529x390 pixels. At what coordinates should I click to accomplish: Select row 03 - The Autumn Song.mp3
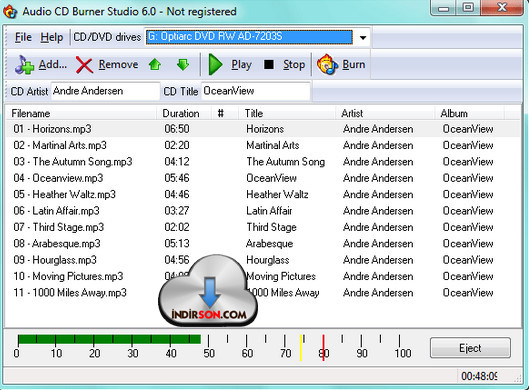pyautogui.click(x=263, y=162)
